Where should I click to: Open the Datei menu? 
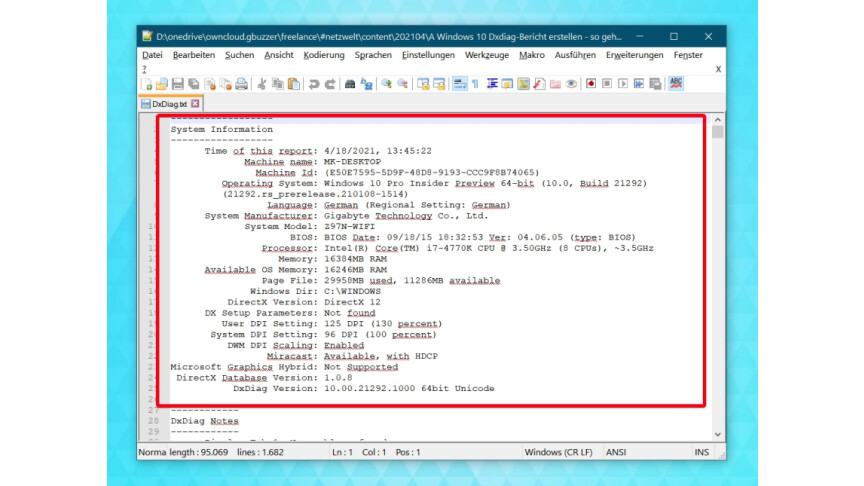(152, 55)
